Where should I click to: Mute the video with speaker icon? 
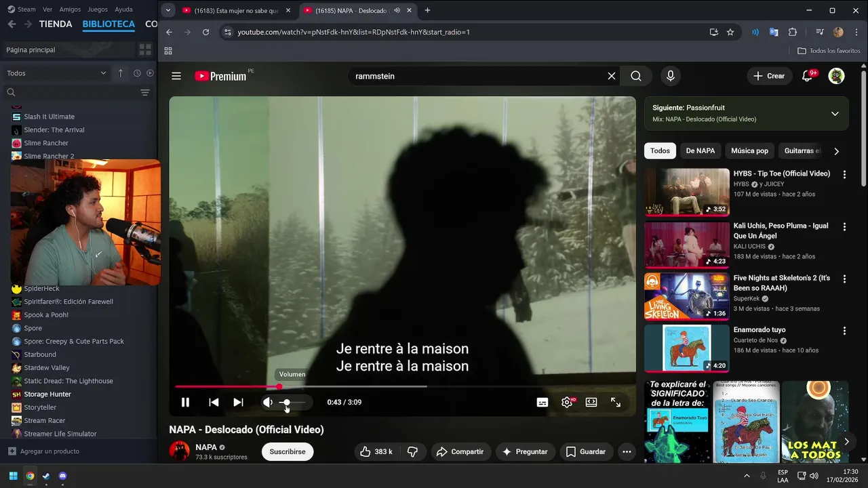[x=268, y=402]
